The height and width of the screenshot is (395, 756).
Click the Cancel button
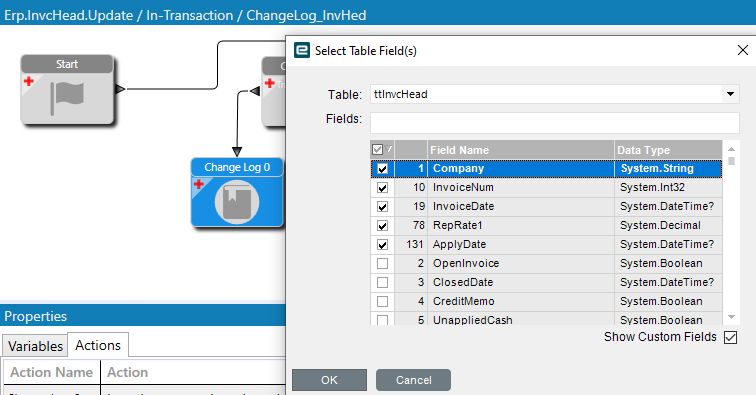413,380
